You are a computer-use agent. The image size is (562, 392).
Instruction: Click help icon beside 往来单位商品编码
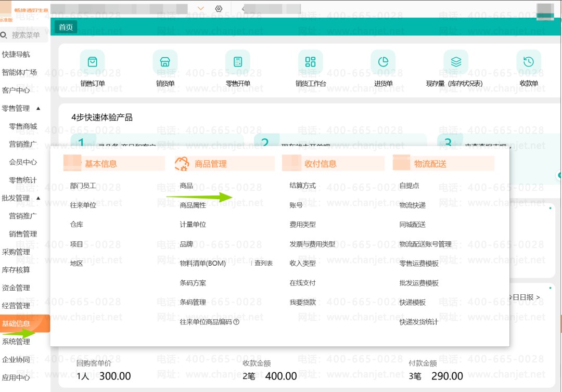pos(236,322)
